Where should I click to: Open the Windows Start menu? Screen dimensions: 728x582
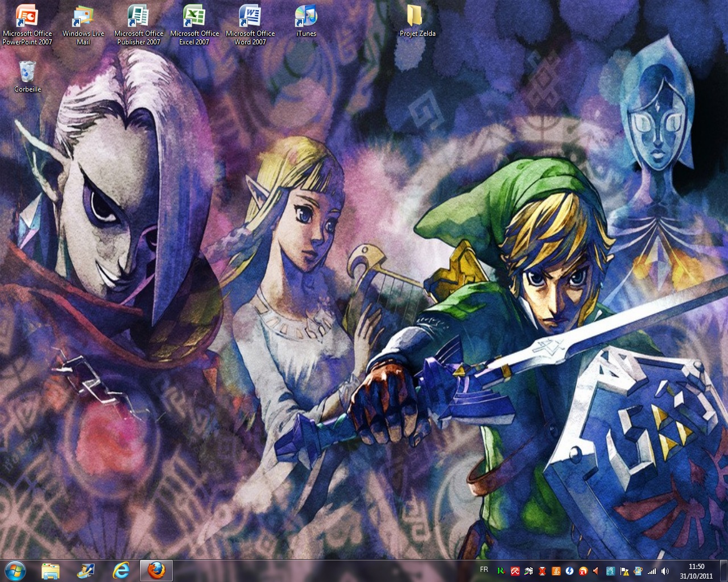pos(15,570)
